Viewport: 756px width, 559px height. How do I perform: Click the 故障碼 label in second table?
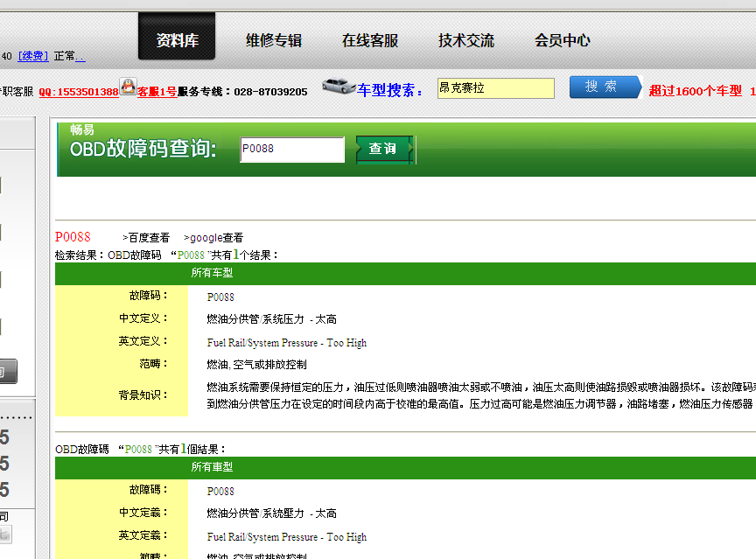click(x=149, y=490)
